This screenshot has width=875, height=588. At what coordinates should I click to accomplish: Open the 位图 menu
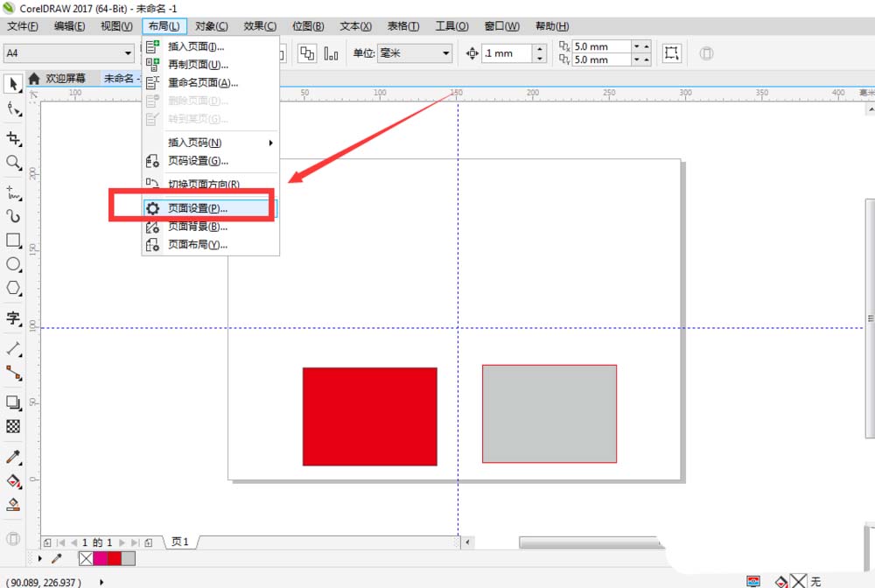[x=308, y=26]
